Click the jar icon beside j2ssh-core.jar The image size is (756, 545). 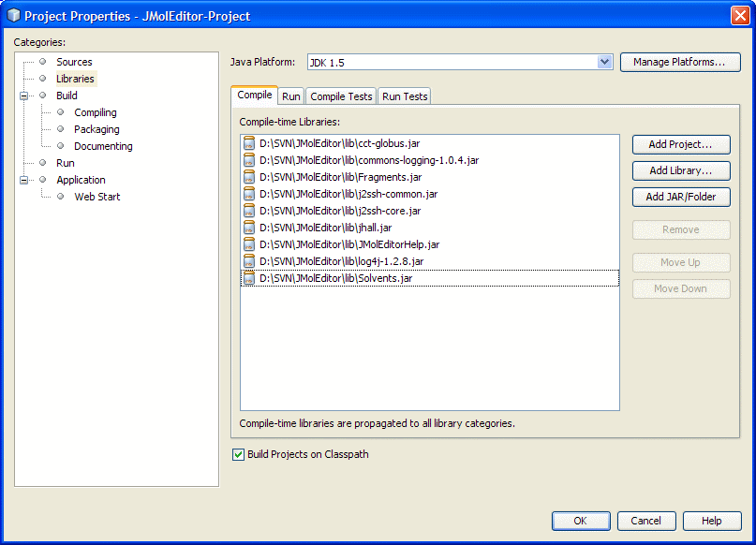point(249,211)
